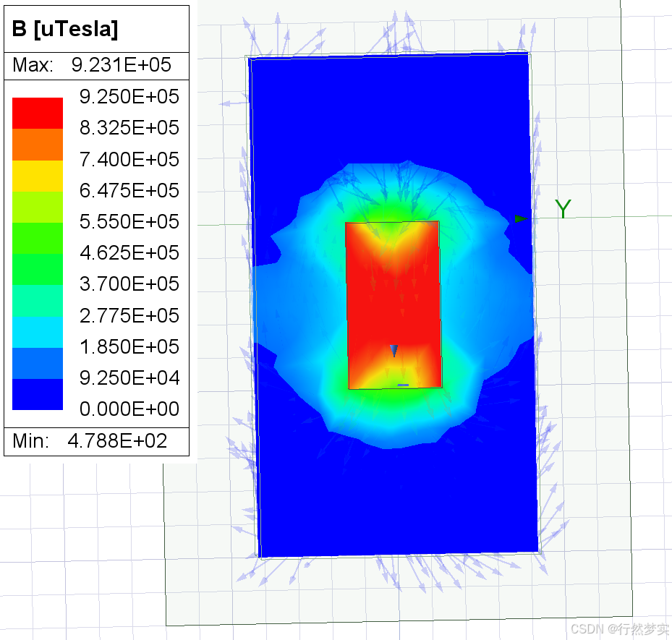The image size is (672, 640).
Task: Click the legend value 2.775E+05
Action: point(129,316)
